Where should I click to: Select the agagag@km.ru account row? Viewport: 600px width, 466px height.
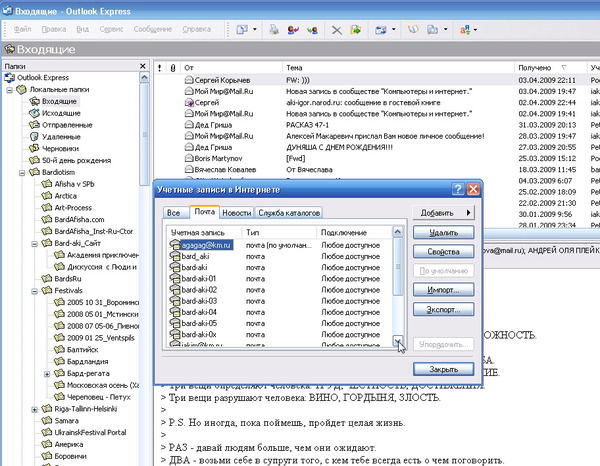click(280, 245)
